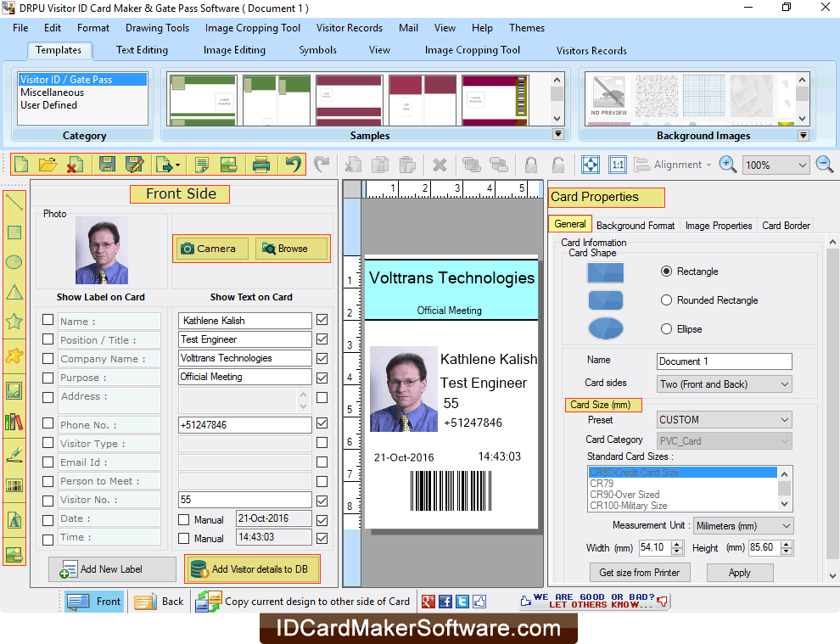
Task: Click the Delete X toolbar icon
Action: click(x=440, y=165)
